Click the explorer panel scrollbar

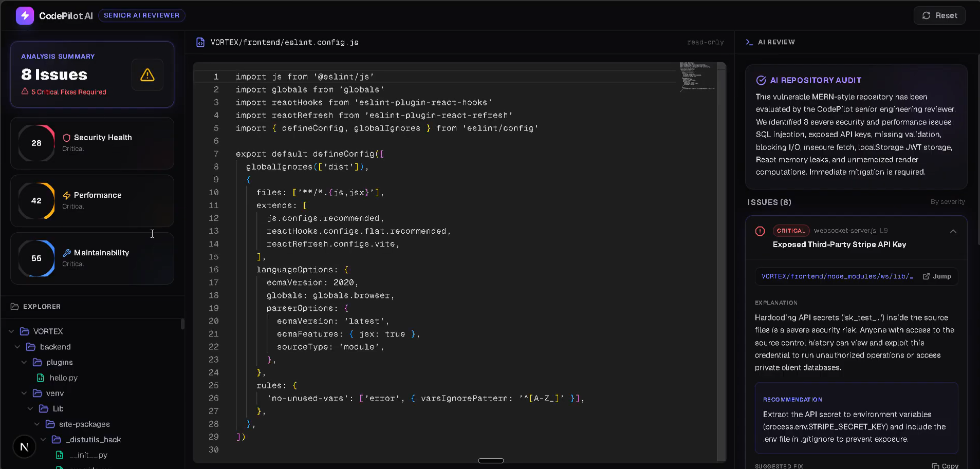pos(182,324)
